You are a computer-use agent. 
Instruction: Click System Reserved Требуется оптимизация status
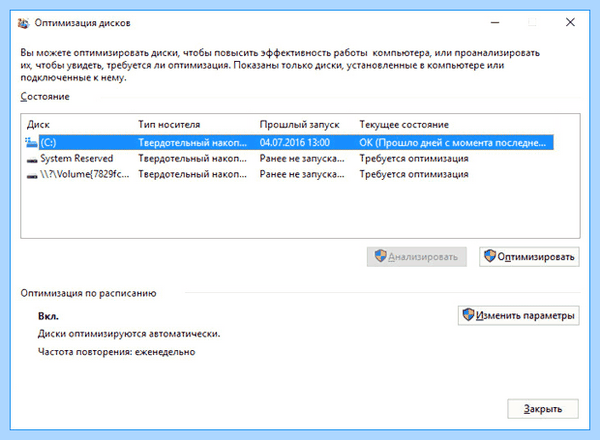pyautogui.click(x=414, y=158)
